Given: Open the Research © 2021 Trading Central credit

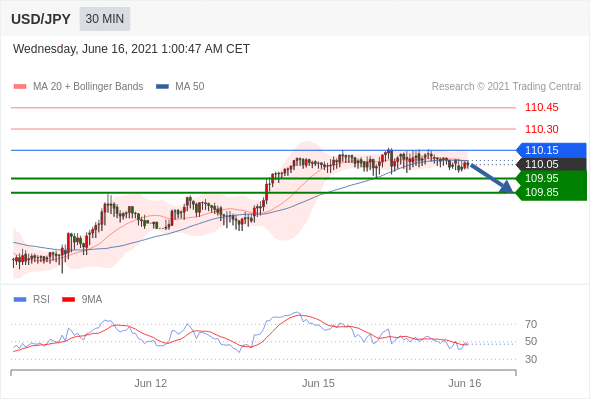Looking at the screenshot, I should click(506, 87).
